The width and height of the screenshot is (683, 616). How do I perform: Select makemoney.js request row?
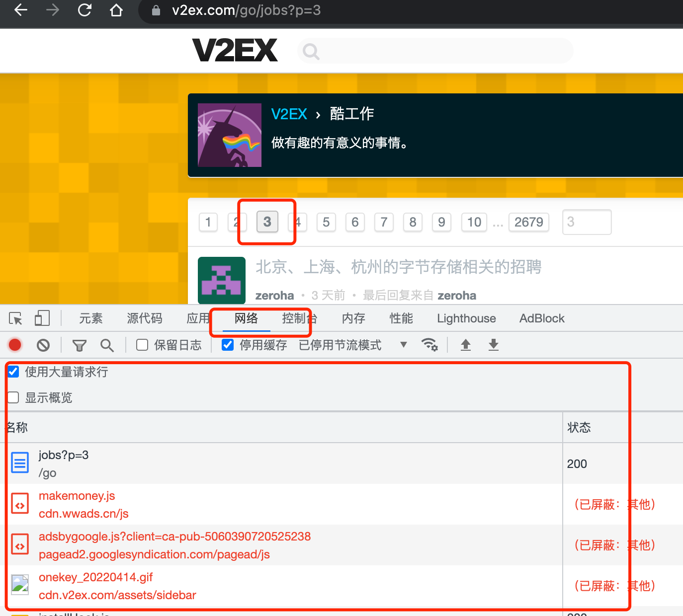point(341,504)
